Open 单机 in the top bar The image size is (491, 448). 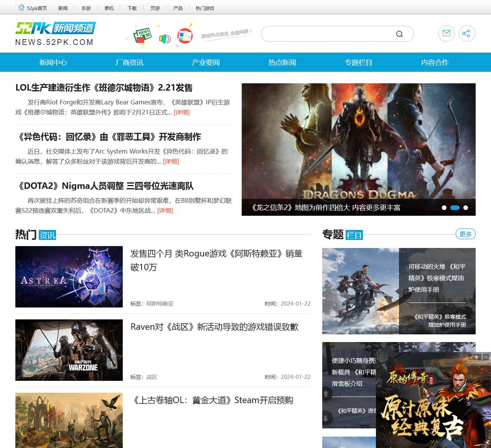(109, 8)
